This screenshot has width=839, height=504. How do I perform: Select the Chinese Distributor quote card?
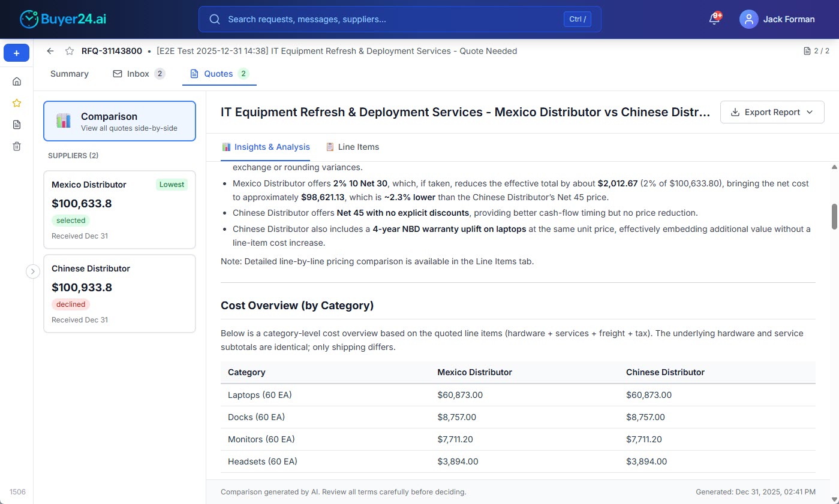119,294
